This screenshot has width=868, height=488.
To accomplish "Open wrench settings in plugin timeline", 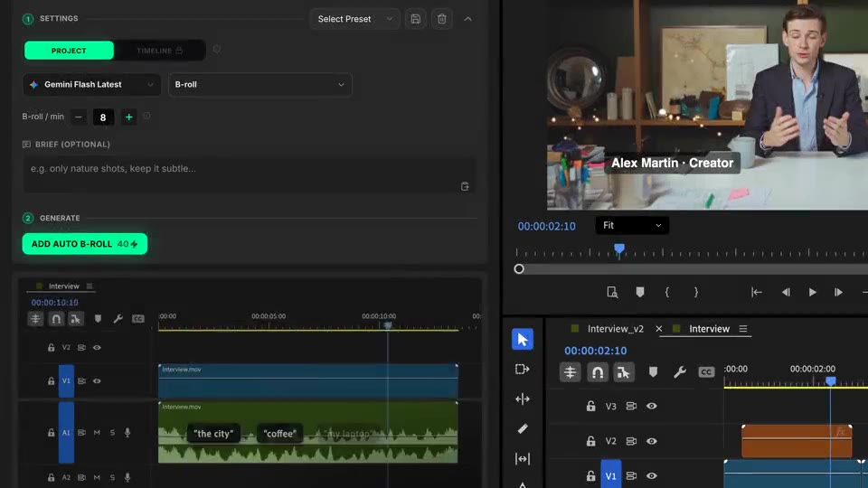I will tap(118, 319).
